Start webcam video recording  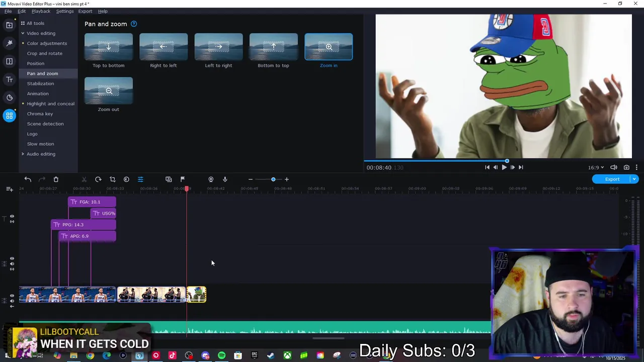[x=211, y=179]
